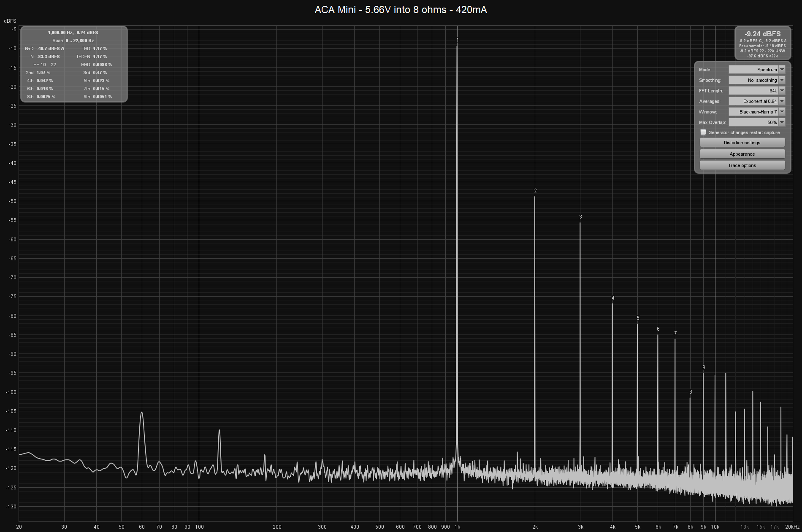Click the Peak sample -9.18 dBFS text
Image resolution: width=802 pixels, height=532 pixels.
pos(763,46)
